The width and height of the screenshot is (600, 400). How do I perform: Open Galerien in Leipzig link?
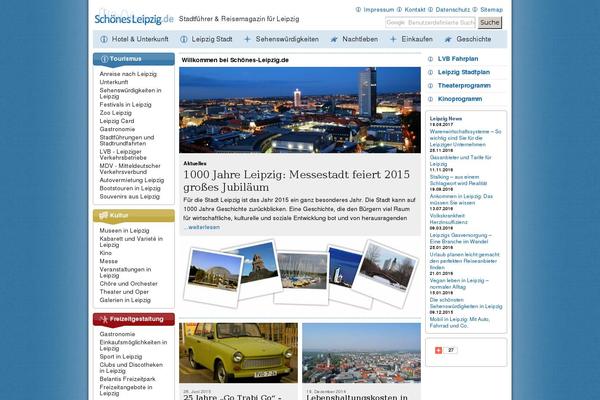point(125,300)
